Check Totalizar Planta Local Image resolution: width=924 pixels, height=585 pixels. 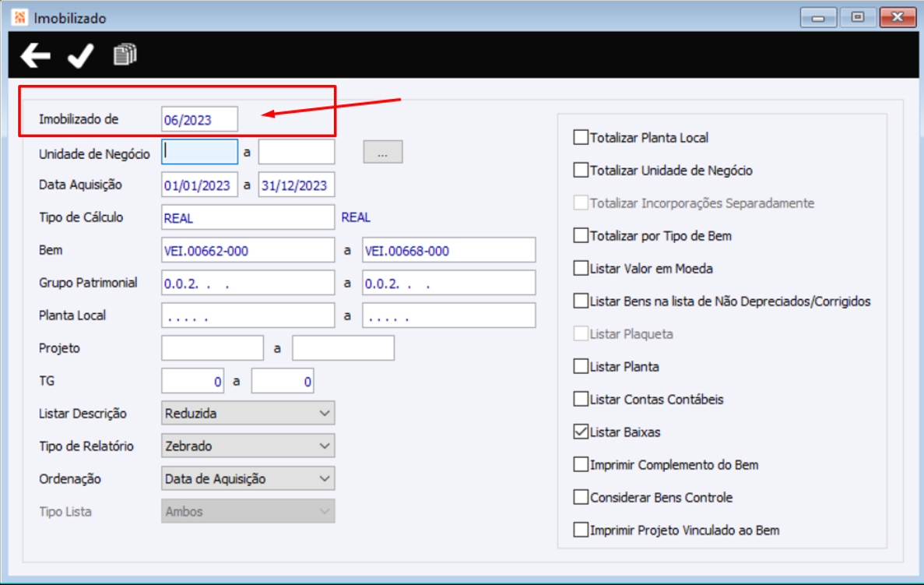[x=581, y=137]
